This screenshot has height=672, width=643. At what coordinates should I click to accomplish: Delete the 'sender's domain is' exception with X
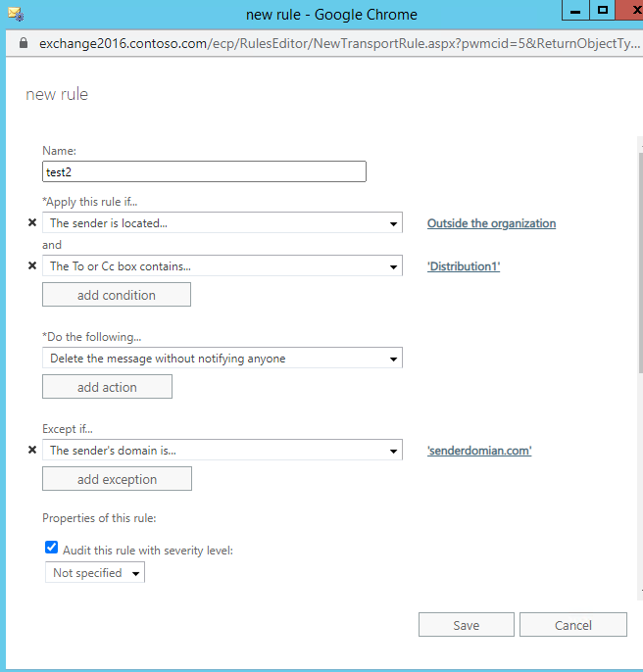tap(32, 451)
